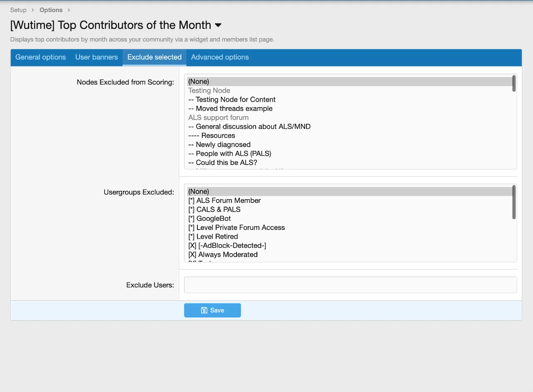
Task: Open the Options breadcrumb link
Action: click(x=51, y=10)
